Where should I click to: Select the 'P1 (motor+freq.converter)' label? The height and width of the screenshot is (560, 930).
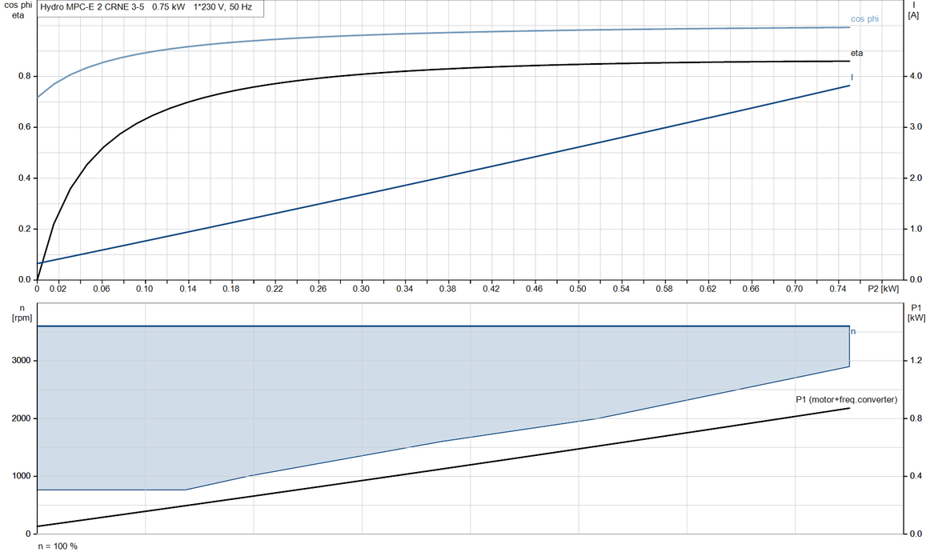click(x=847, y=399)
